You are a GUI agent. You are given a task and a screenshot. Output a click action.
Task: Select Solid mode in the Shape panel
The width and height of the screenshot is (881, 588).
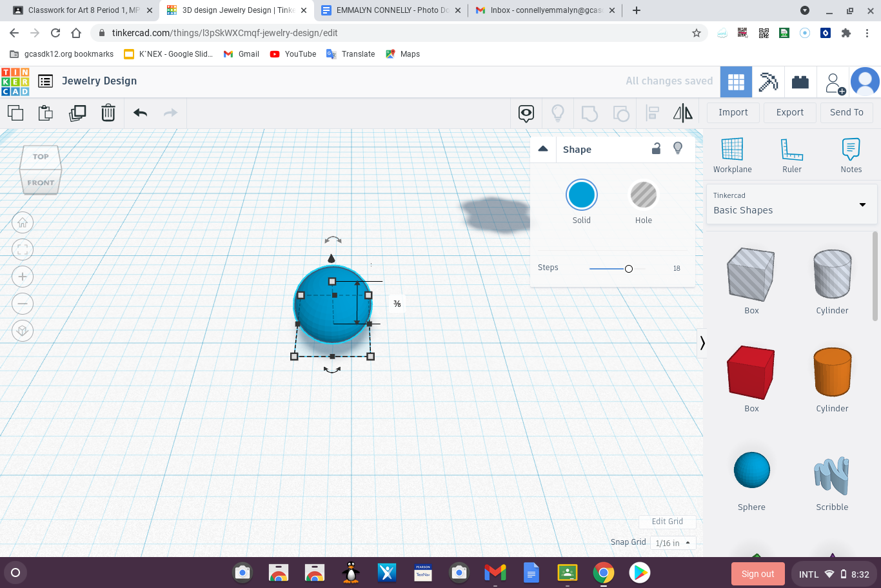coord(581,194)
